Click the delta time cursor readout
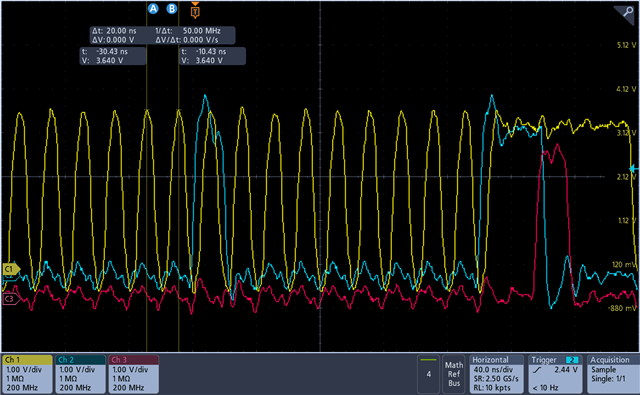640x395 pixels. pyautogui.click(x=162, y=35)
